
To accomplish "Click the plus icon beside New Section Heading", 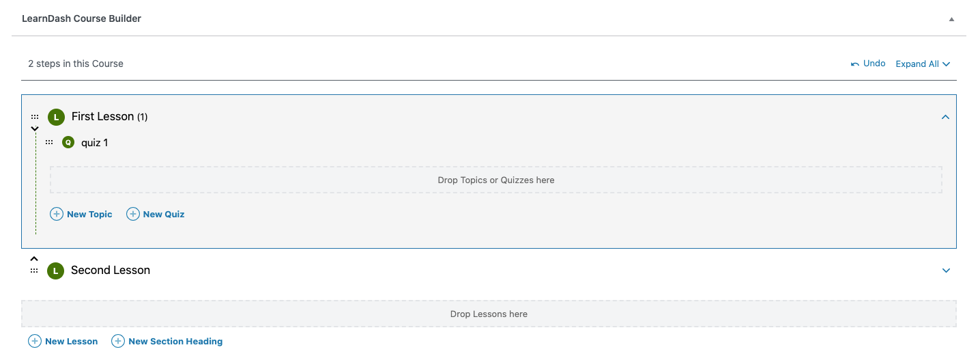I will click(x=118, y=341).
